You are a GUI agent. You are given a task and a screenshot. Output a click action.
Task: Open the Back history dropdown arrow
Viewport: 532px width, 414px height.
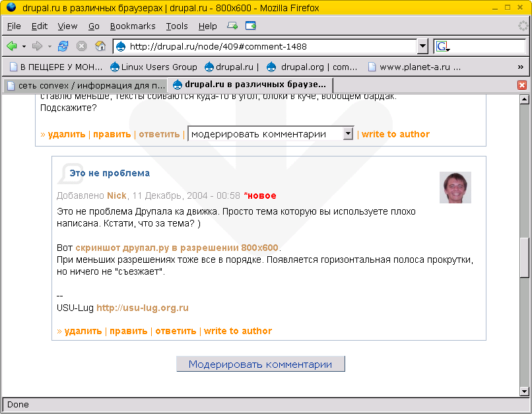[24, 46]
